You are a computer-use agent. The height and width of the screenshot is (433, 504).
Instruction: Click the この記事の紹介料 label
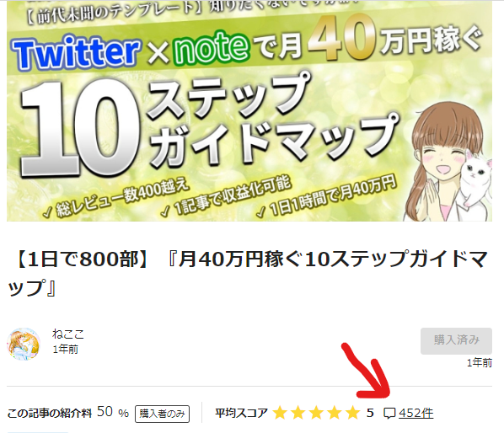[x=50, y=413]
